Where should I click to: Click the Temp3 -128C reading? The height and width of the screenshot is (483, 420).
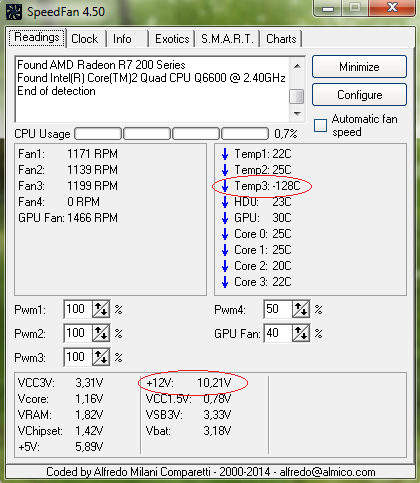coord(267,186)
